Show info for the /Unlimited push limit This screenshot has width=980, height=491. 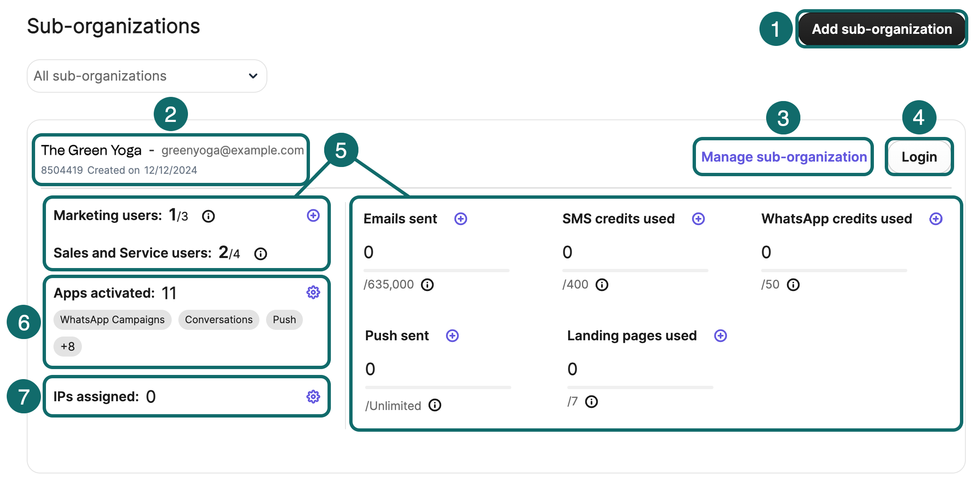click(x=435, y=405)
